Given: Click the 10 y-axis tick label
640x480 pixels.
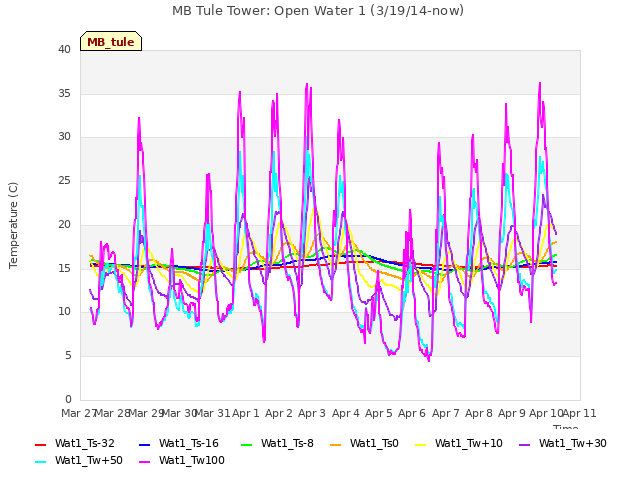Looking at the screenshot, I should coord(64,312).
